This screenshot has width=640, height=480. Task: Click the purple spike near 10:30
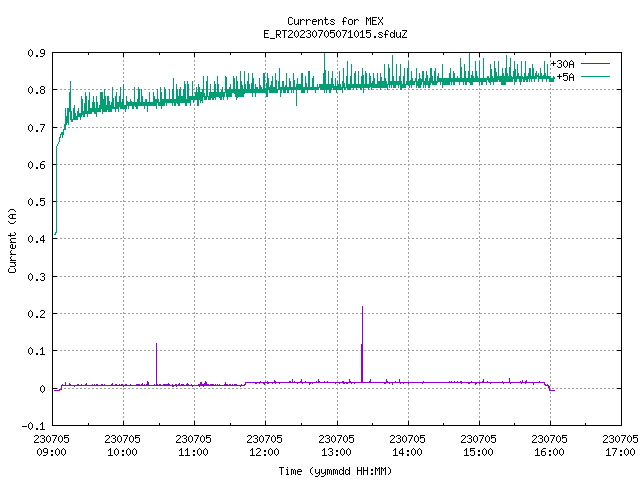pyautogui.click(x=156, y=363)
